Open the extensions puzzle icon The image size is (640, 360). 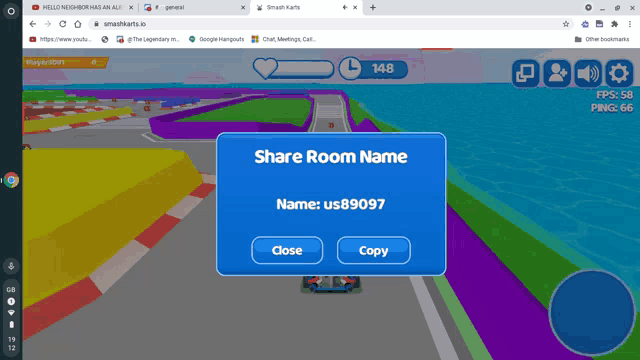click(614, 24)
